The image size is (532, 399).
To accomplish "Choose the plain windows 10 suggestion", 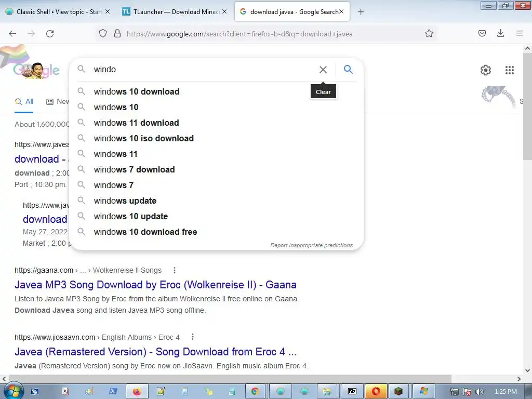I will pyautogui.click(x=216, y=107).
